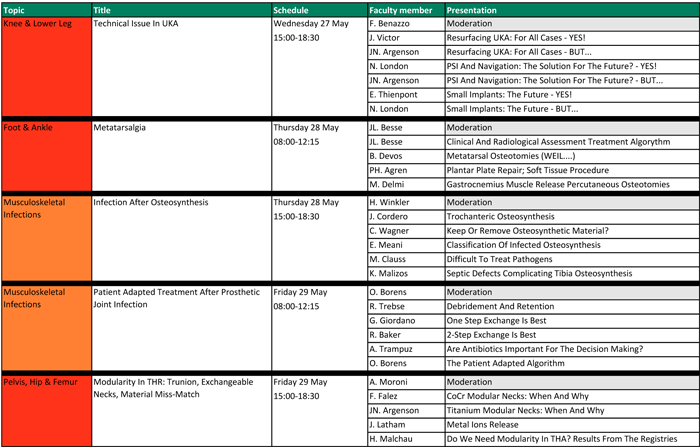Click the Schedule column header
Image resolution: width=700 pixels, height=447 pixels.
[x=320, y=10]
